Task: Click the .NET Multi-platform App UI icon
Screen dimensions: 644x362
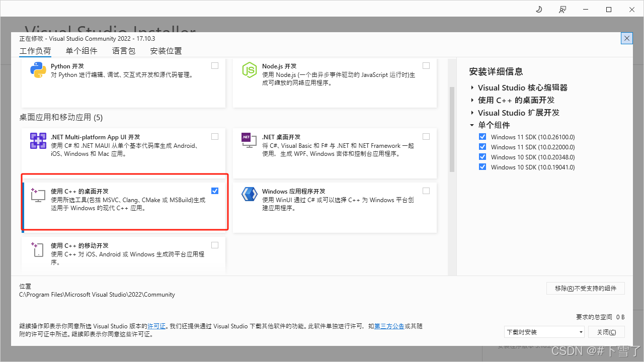Action: pos(38,141)
